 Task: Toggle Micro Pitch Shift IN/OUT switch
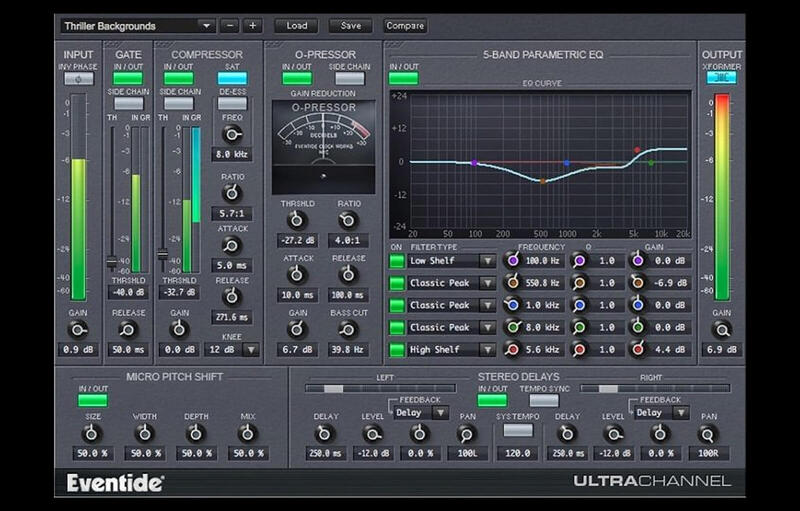tap(93, 400)
